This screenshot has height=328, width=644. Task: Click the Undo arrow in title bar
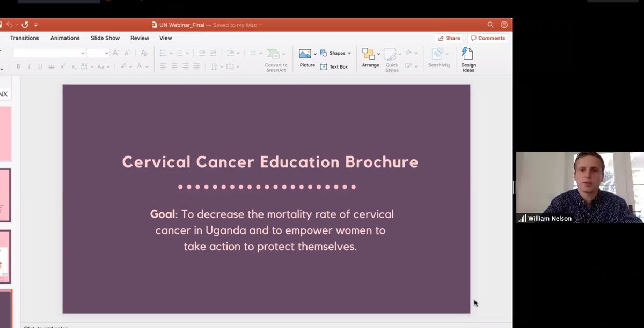point(10,25)
